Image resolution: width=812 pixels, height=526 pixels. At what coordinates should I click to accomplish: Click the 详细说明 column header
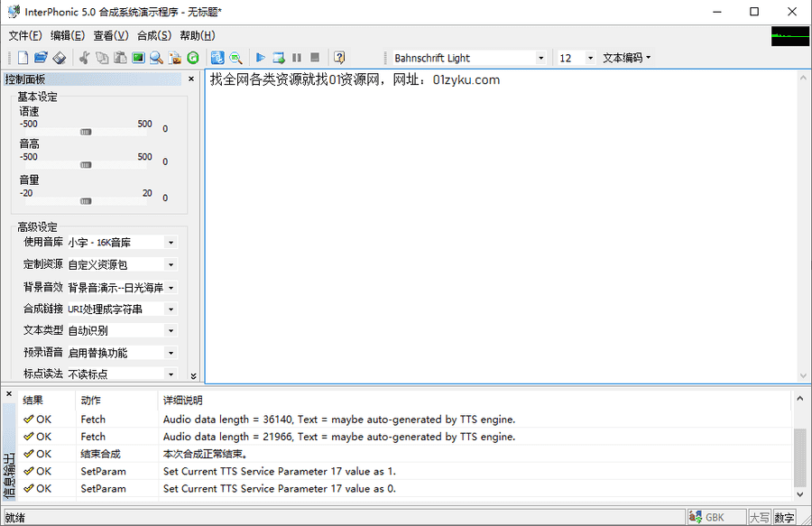click(475, 401)
